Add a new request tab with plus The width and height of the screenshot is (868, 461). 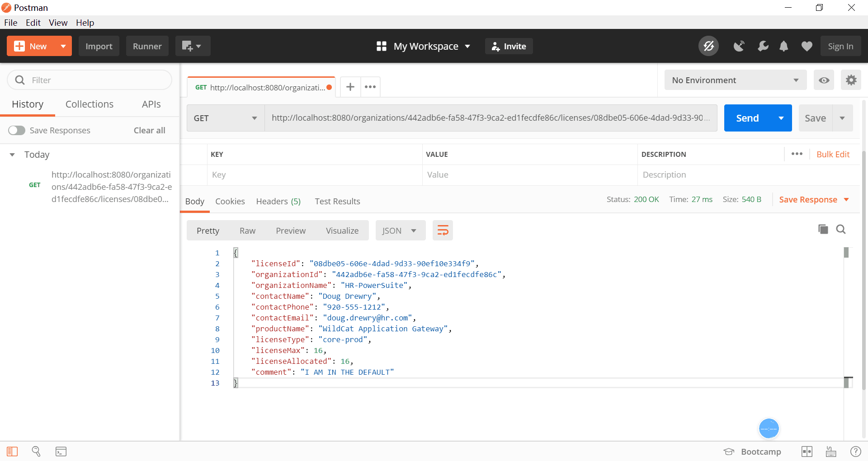(350, 87)
